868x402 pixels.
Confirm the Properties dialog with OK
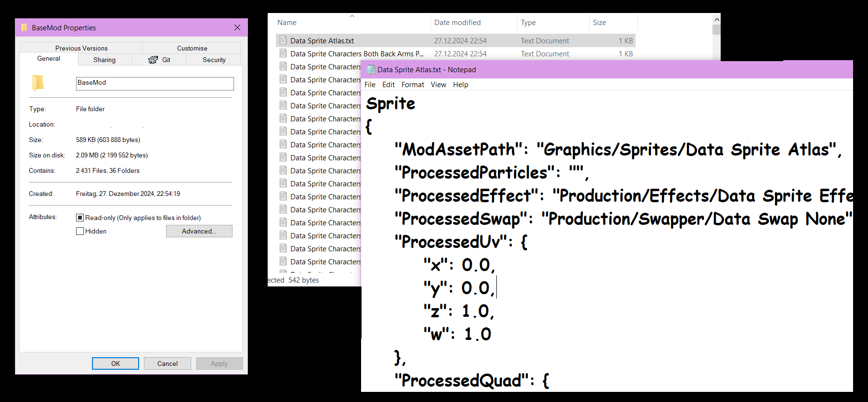click(116, 363)
